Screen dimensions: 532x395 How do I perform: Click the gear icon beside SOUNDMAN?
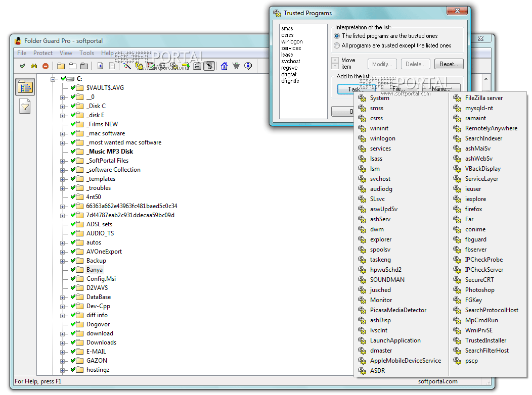tap(362, 280)
